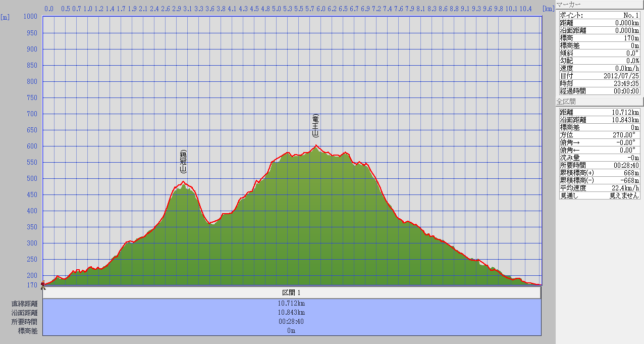Click the [km] unit label on distance axis
644x344 pixels.
coord(548,9)
